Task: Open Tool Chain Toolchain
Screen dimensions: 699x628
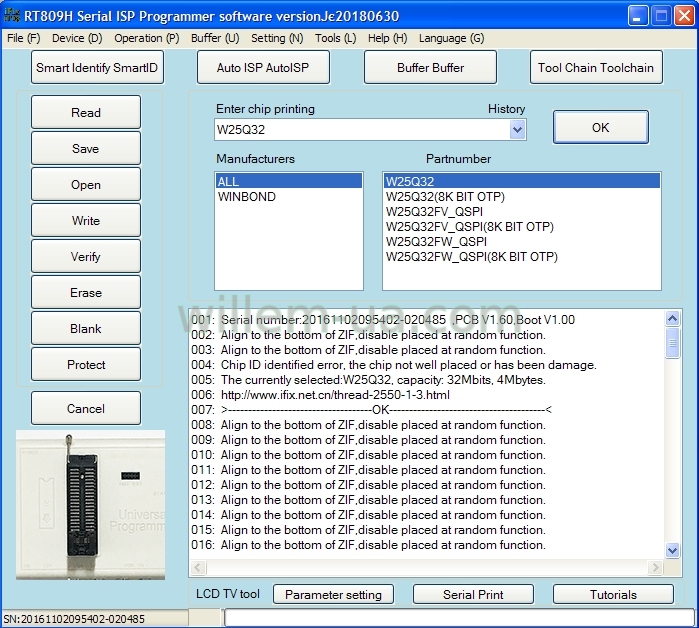Action: [x=596, y=67]
